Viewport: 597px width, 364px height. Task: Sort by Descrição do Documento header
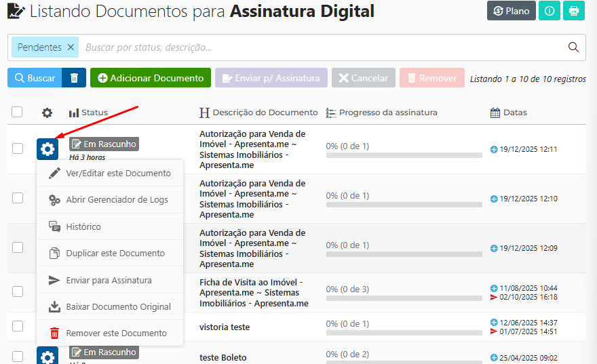(x=258, y=113)
